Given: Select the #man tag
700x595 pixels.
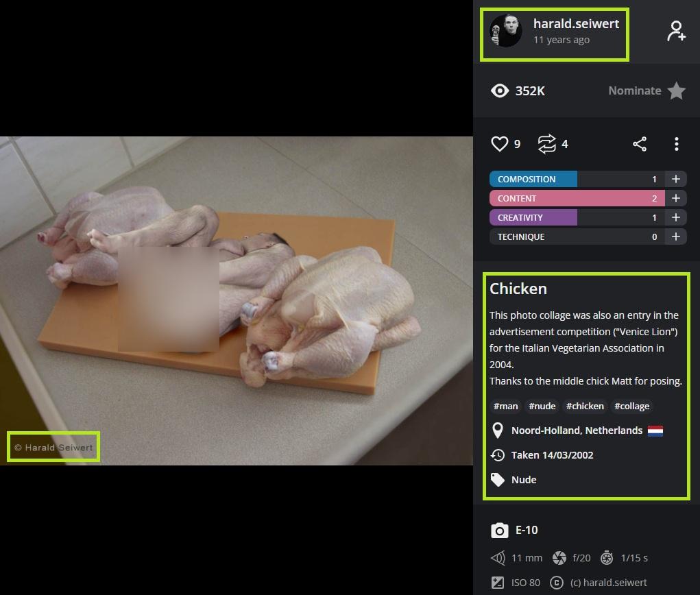Looking at the screenshot, I should click(506, 406).
